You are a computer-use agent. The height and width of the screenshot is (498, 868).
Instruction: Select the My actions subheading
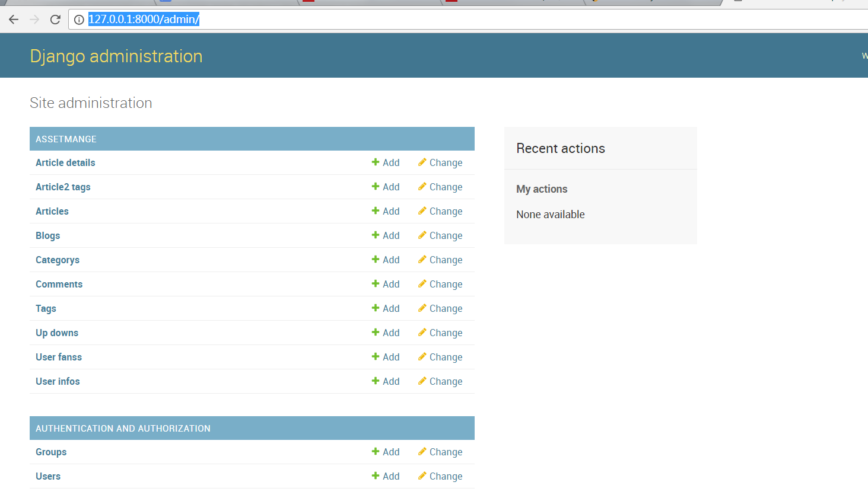pos(542,189)
